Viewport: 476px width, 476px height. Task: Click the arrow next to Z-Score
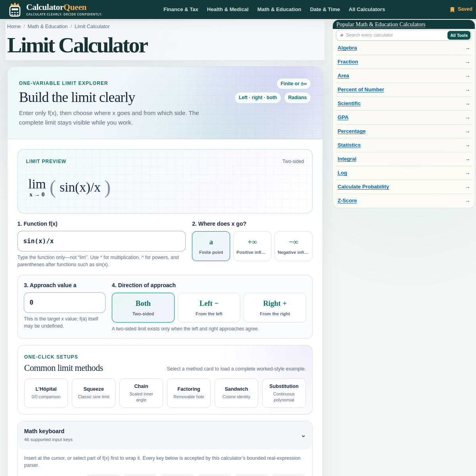pyautogui.click(x=467, y=201)
